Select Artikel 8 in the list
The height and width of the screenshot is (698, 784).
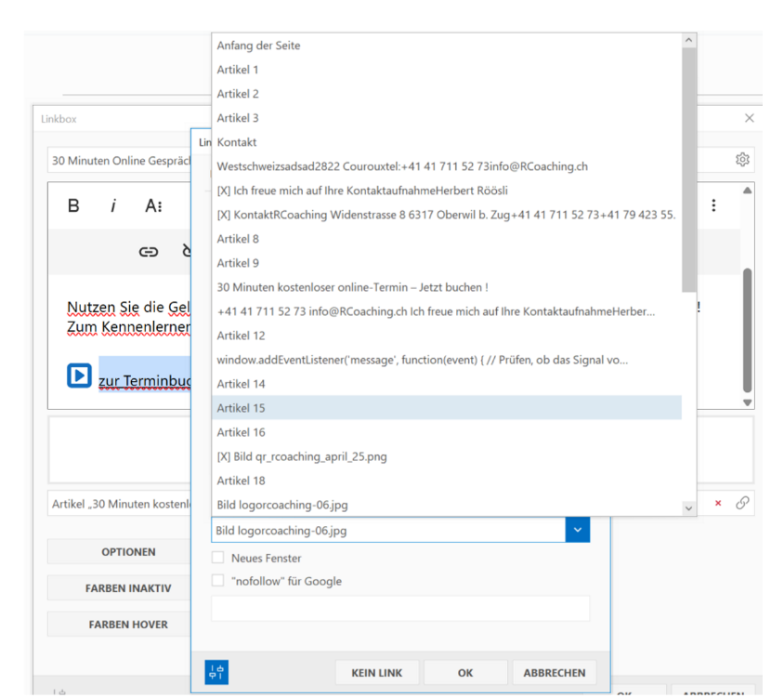coord(447,239)
